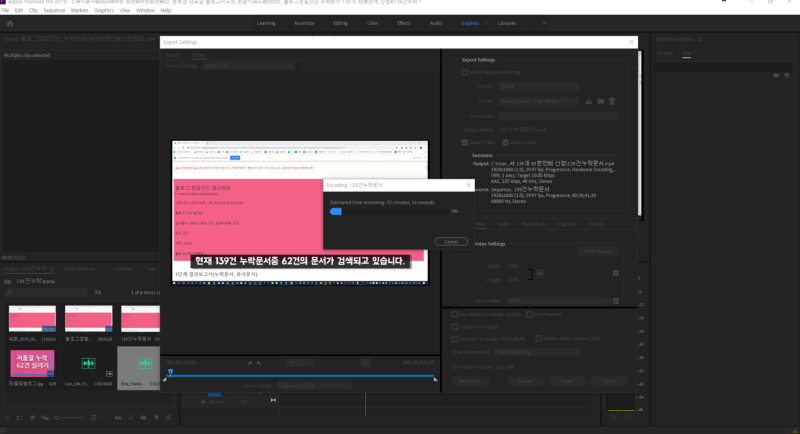This screenshot has width=800, height=434.
Task: Cancel the Export Settings dialog
Action: (x=609, y=381)
